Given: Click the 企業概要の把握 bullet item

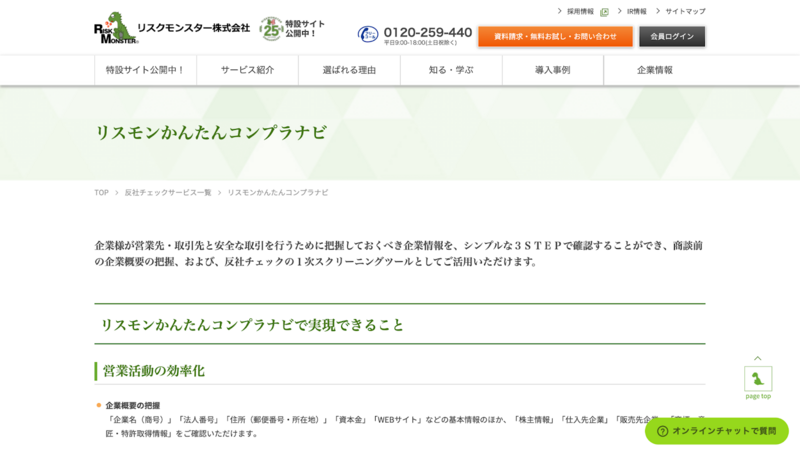Looking at the screenshot, I should click(133, 406).
